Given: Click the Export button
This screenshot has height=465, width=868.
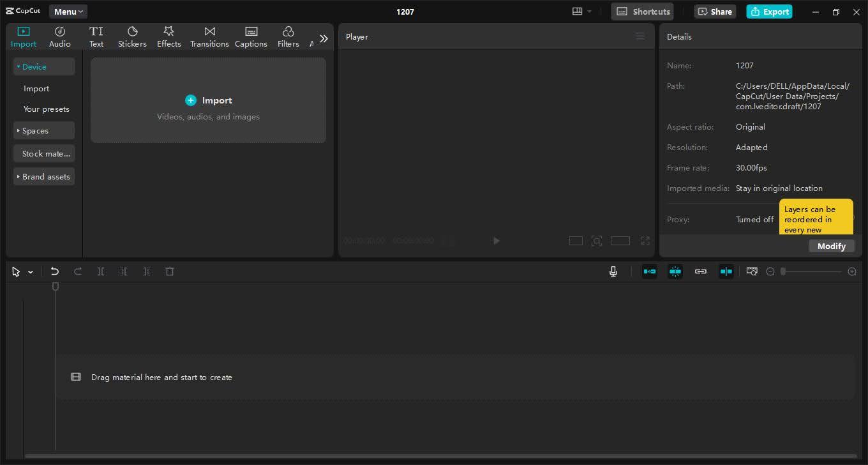Looking at the screenshot, I should tap(769, 11).
